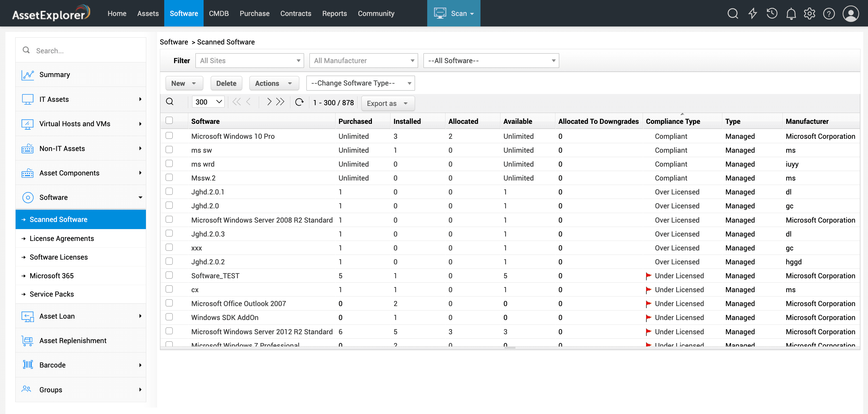This screenshot has width=868, height=414.
Task: Open the table search magnifier icon
Action: [170, 102]
